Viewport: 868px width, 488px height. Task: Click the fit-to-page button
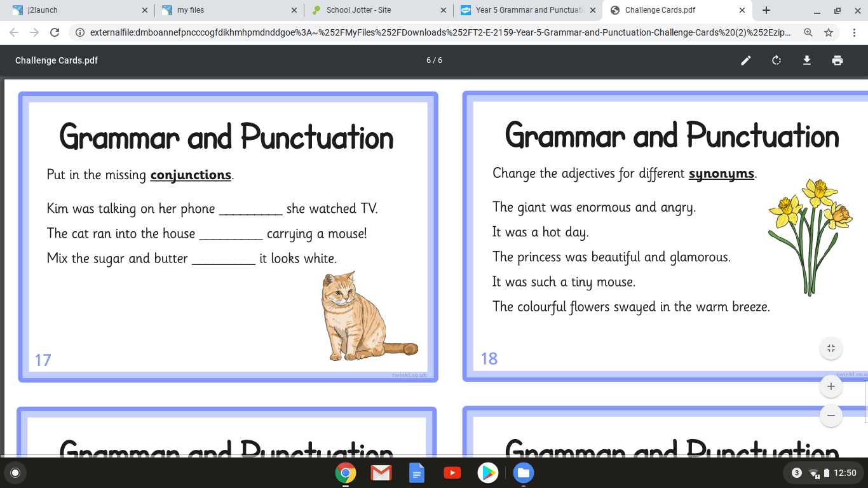click(831, 348)
